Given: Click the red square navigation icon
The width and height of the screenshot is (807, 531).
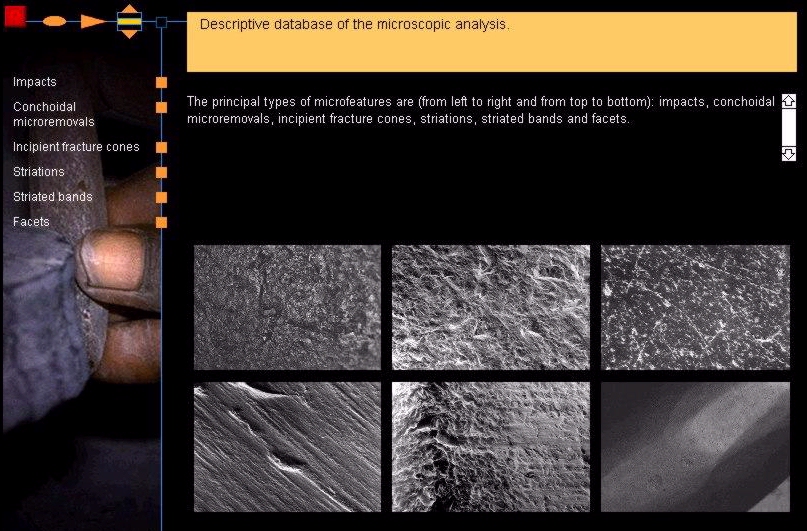Looking at the screenshot, I should (15, 16).
